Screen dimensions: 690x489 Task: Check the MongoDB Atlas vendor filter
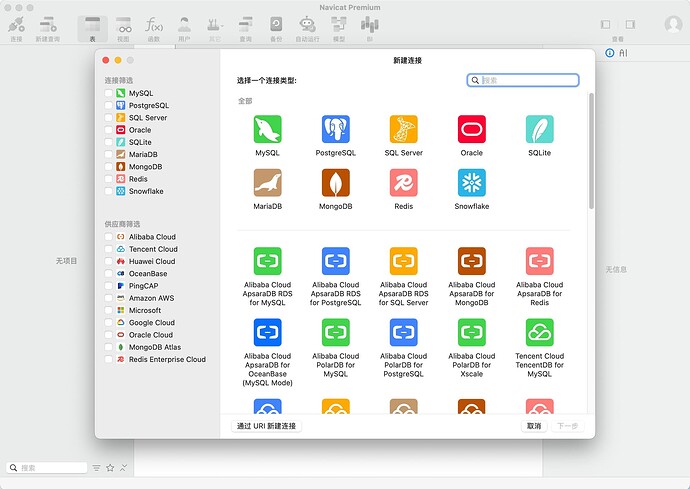(108, 347)
